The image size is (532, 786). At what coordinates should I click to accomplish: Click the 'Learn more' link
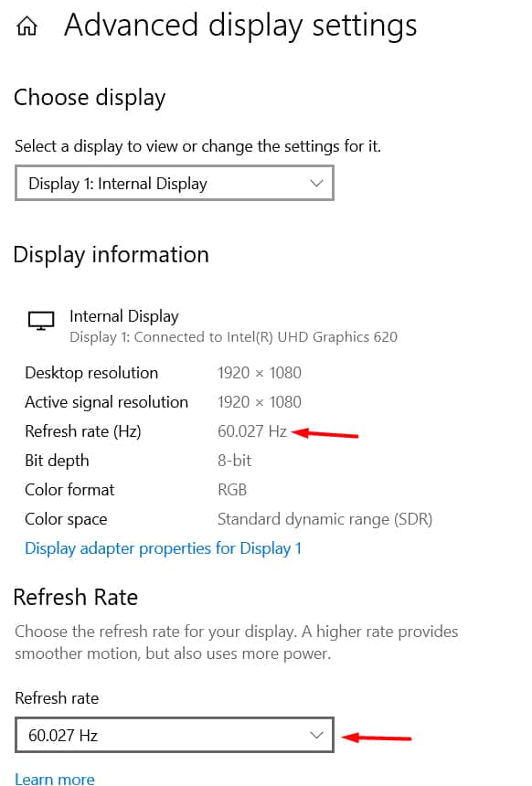pyautogui.click(x=54, y=780)
